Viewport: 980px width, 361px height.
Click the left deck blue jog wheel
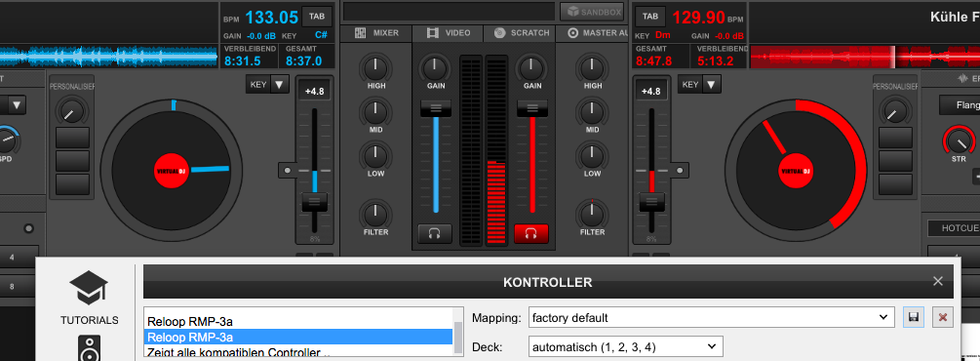tap(171, 171)
